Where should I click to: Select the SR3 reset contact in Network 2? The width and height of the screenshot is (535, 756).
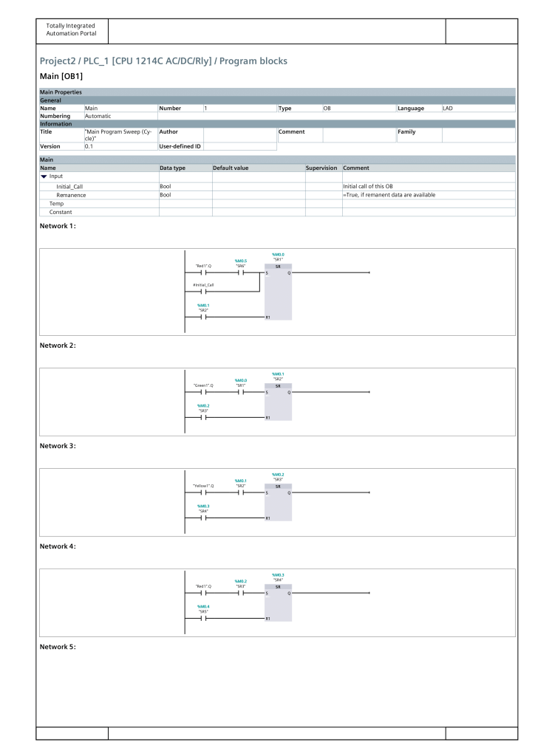(x=202, y=417)
